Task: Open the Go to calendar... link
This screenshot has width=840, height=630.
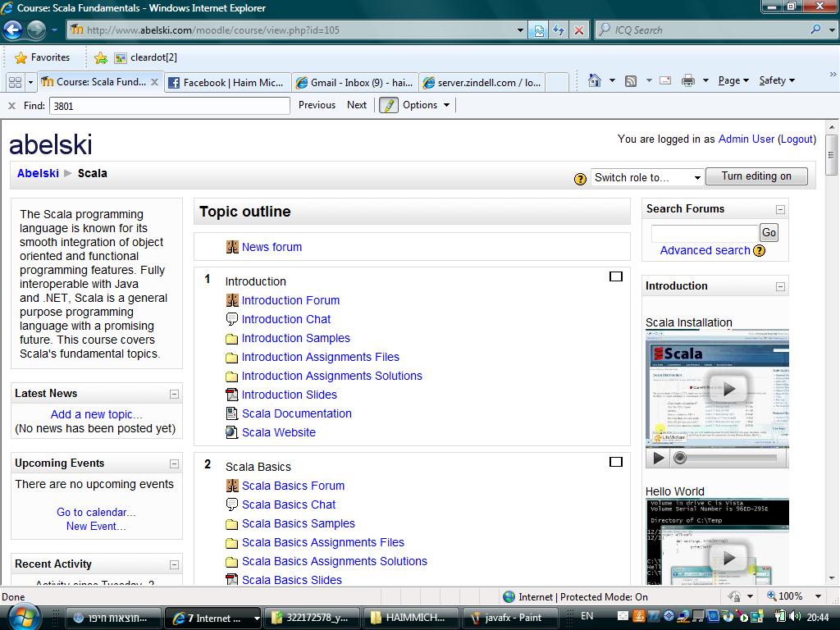Action: [97, 512]
